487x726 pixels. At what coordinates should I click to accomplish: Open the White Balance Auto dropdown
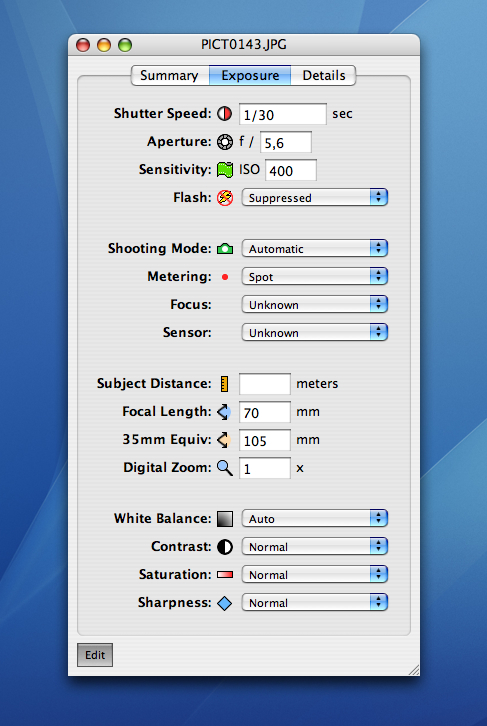pyautogui.click(x=315, y=519)
